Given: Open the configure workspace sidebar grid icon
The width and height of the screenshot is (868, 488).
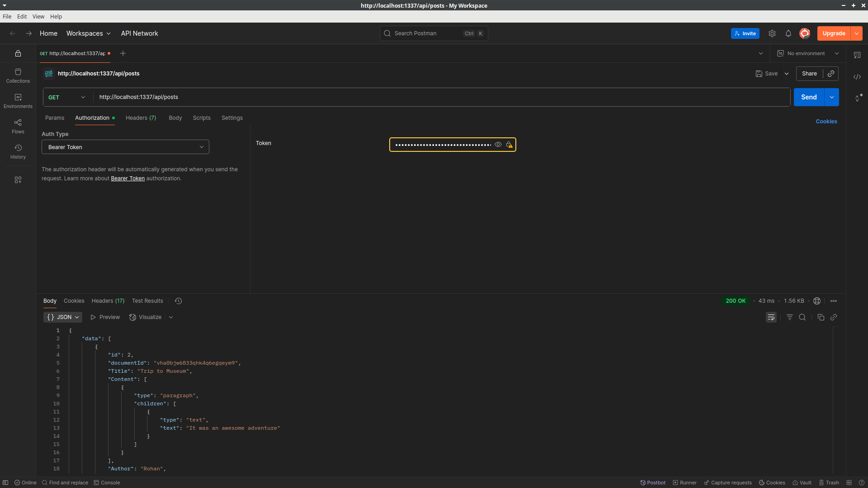Looking at the screenshot, I should point(18,180).
